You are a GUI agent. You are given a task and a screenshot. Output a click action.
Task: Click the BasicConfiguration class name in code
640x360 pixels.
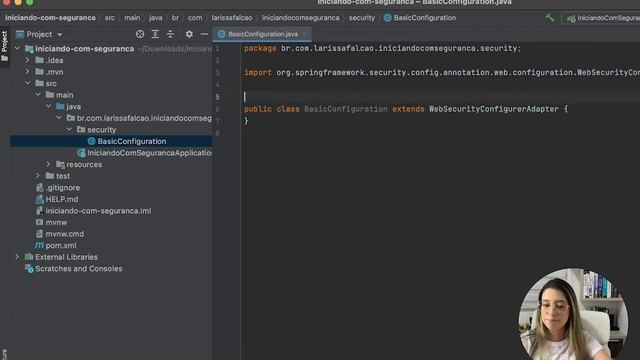click(346, 109)
